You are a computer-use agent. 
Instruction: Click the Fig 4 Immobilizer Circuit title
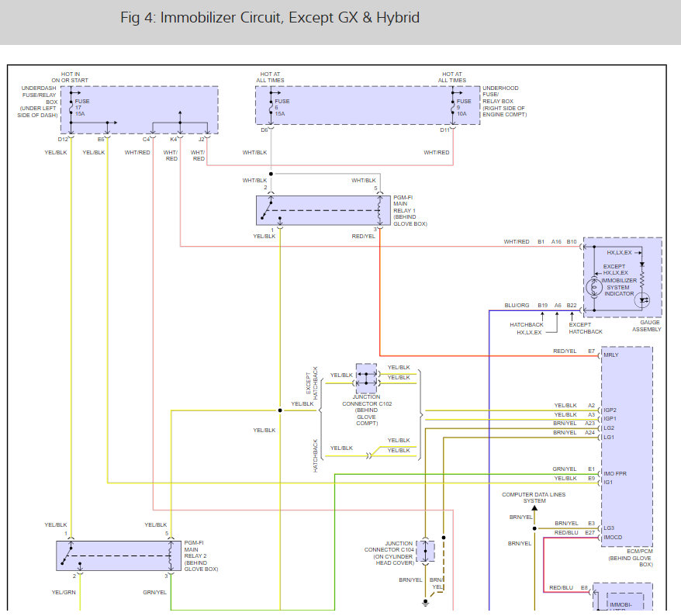point(270,18)
